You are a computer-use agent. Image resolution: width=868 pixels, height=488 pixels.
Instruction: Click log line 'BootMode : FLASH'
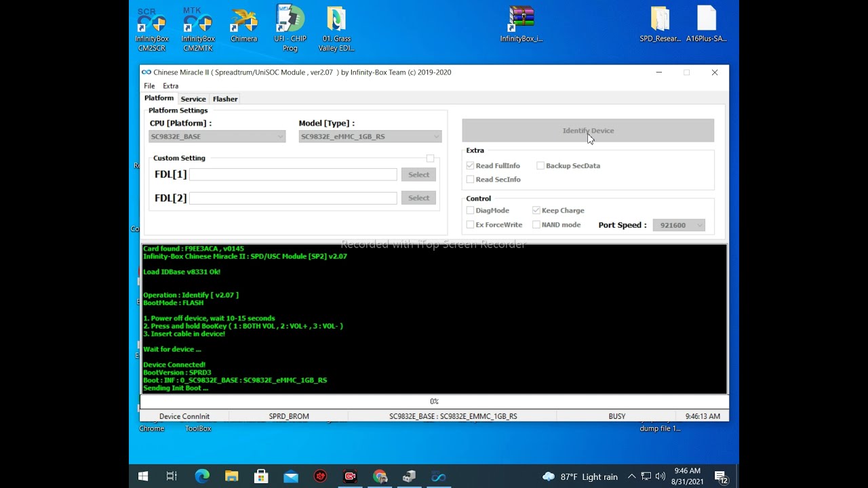click(173, 303)
